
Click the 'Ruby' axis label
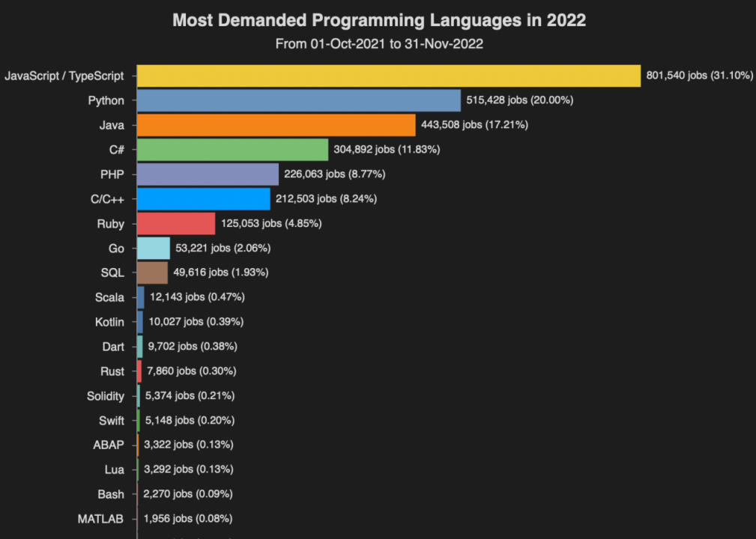[110, 224]
